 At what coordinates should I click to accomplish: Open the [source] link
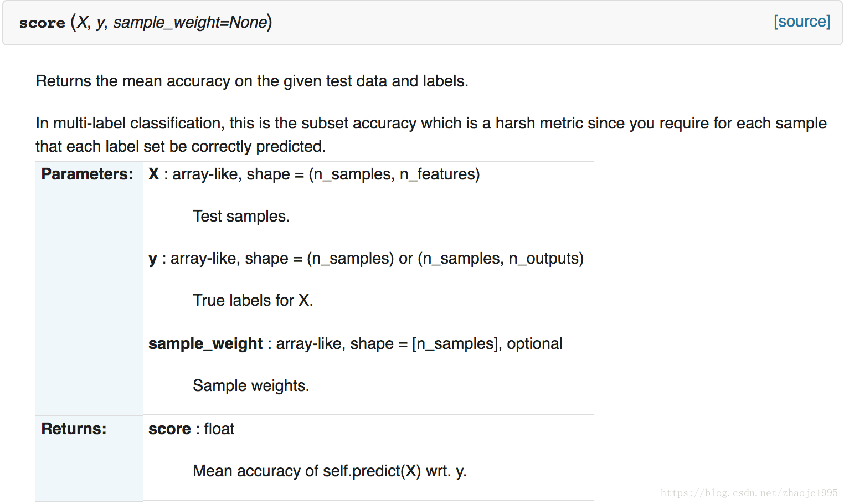(802, 22)
